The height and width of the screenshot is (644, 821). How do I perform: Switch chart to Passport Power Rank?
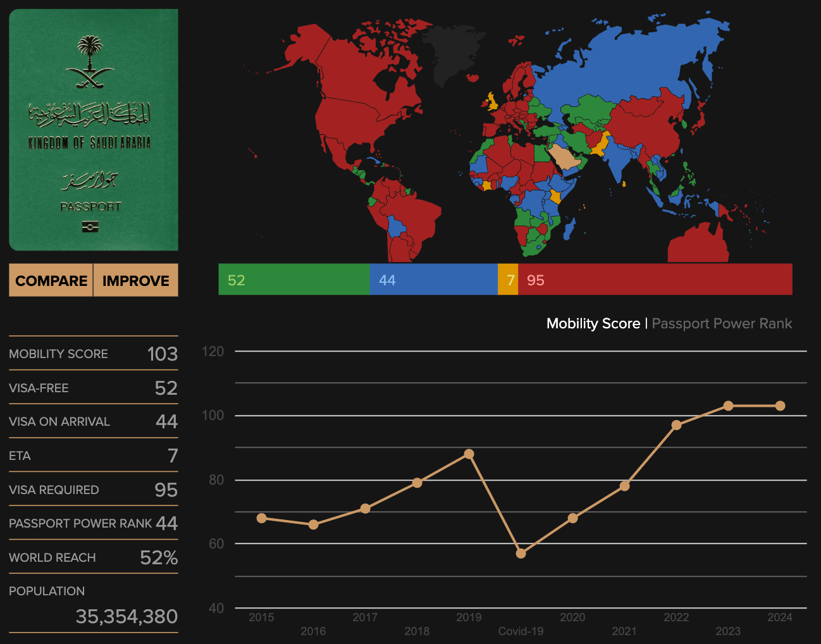click(722, 323)
